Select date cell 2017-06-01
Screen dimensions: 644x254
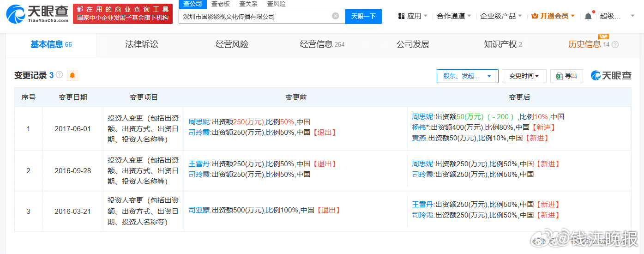click(72, 129)
